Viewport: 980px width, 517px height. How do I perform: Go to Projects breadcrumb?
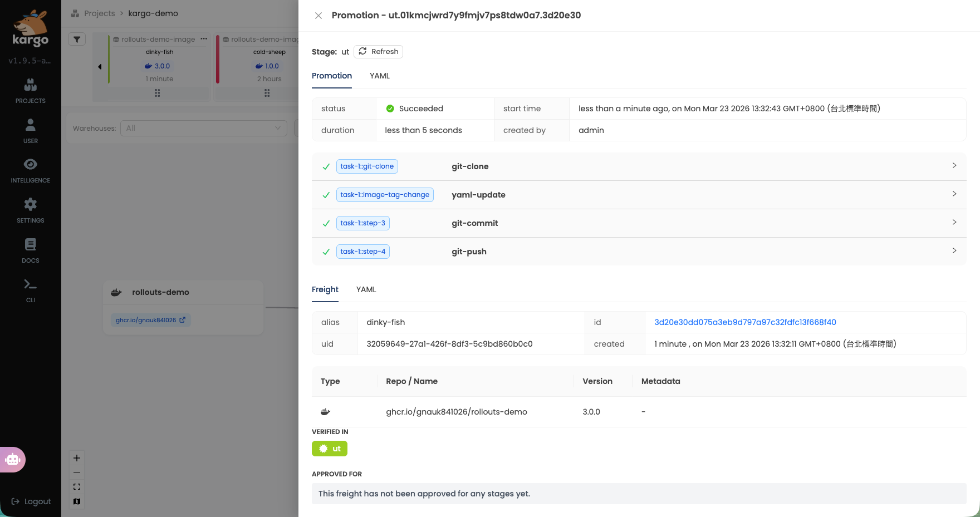(100, 13)
